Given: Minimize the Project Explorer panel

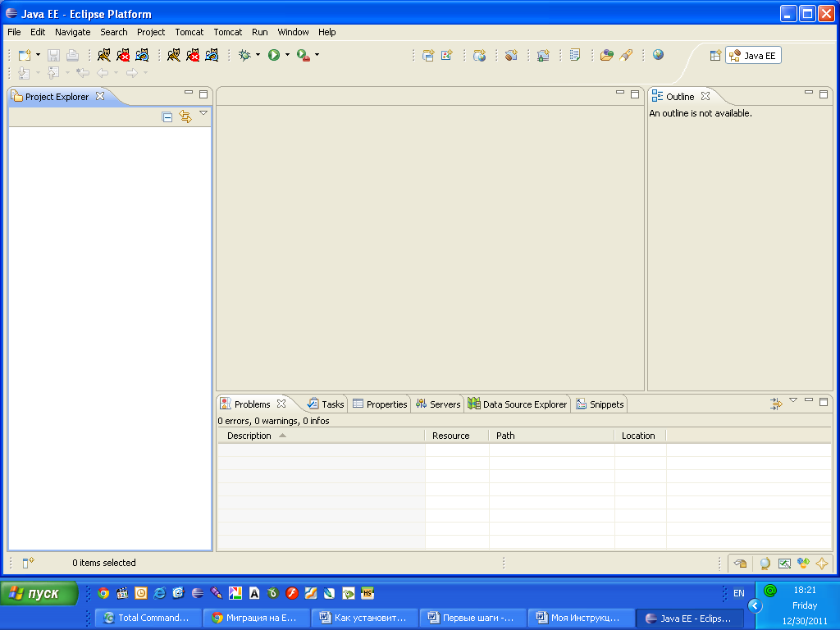Looking at the screenshot, I should (188, 92).
